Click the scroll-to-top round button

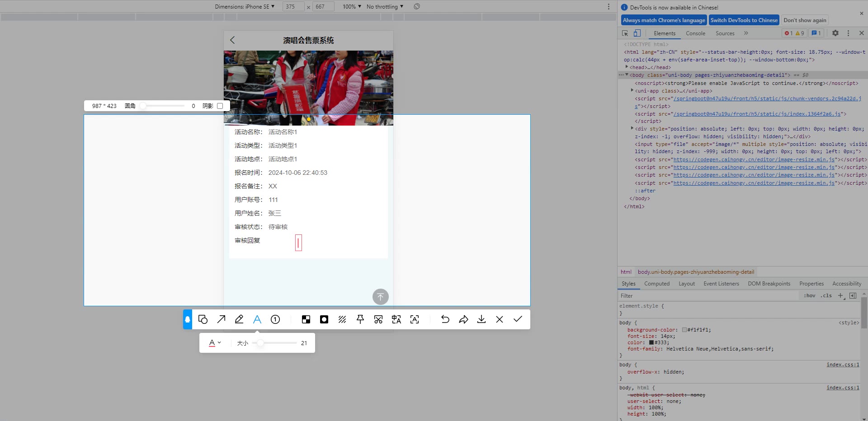(381, 297)
